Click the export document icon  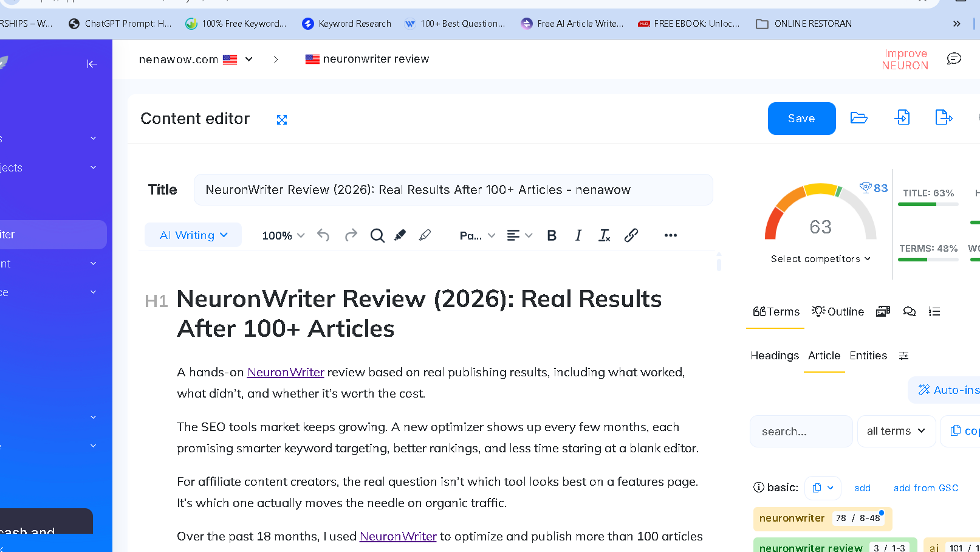pyautogui.click(x=944, y=117)
